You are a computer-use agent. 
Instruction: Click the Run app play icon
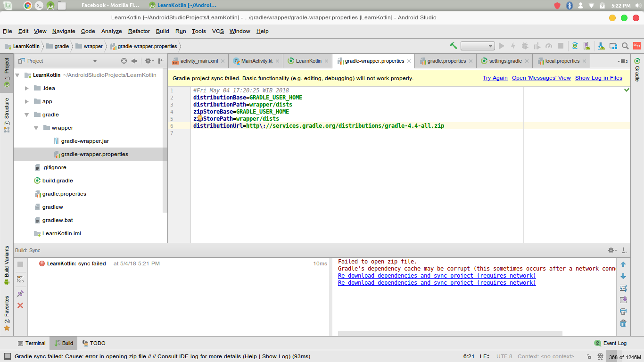(502, 46)
